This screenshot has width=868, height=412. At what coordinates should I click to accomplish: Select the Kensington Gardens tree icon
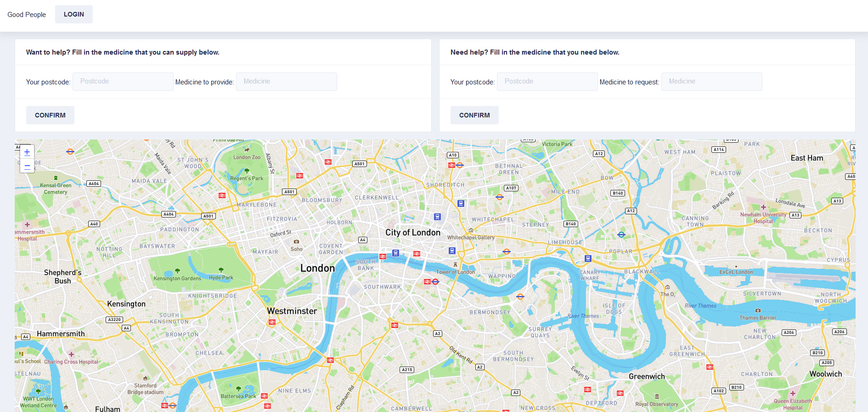(177, 271)
